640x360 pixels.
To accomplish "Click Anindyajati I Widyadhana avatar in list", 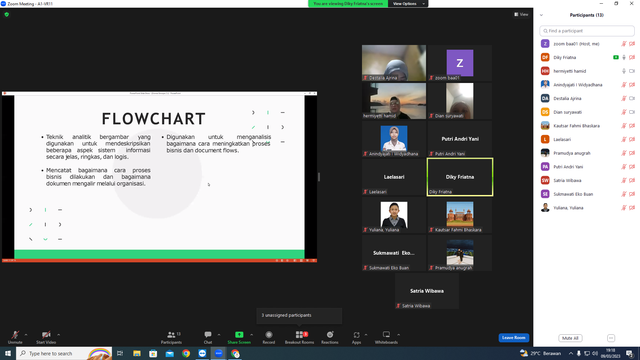I will coord(545,84).
